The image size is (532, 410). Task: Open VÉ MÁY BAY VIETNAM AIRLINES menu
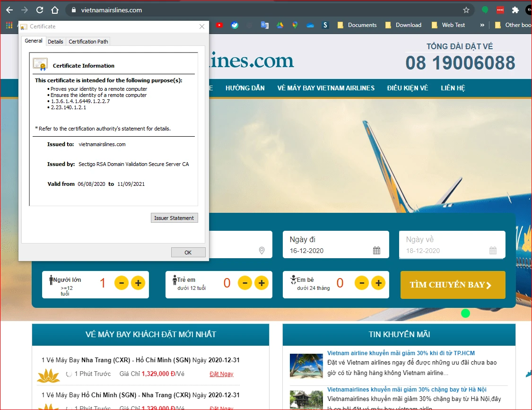pyautogui.click(x=326, y=88)
